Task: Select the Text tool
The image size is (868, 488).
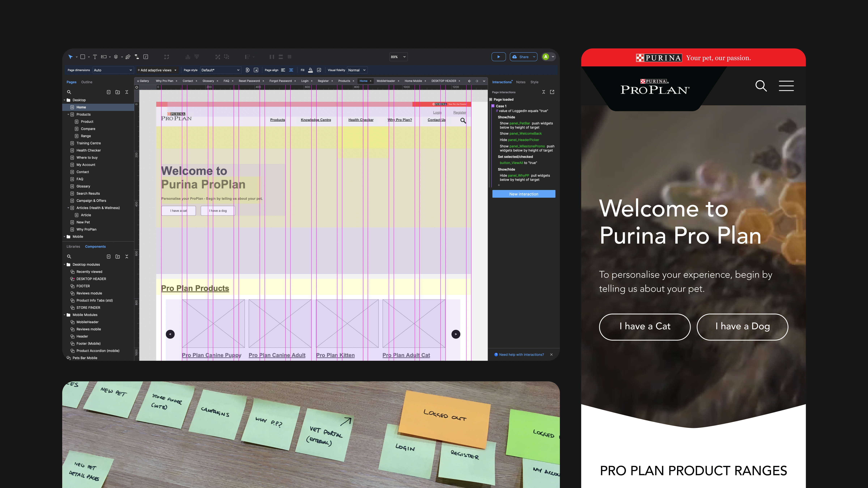Action: pos(95,57)
